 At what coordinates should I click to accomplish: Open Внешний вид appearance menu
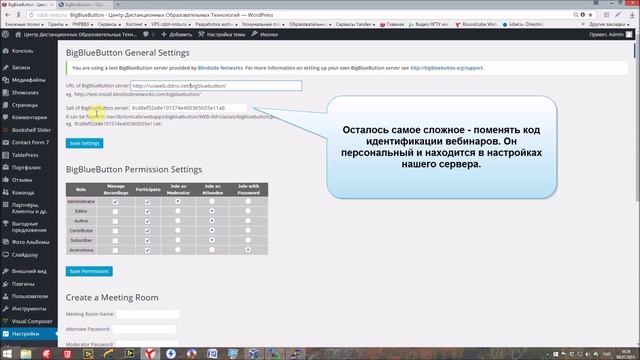29,271
